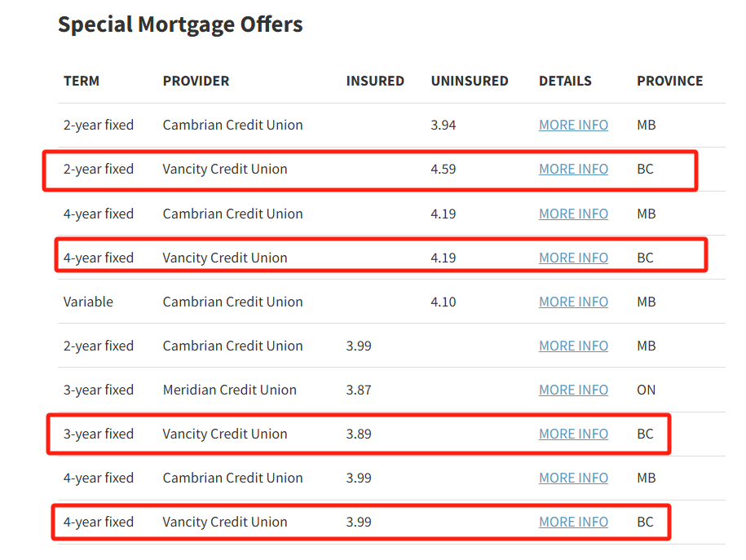Open MORE INFO for Meridian 3-year fixed 3.87

point(573,390)
